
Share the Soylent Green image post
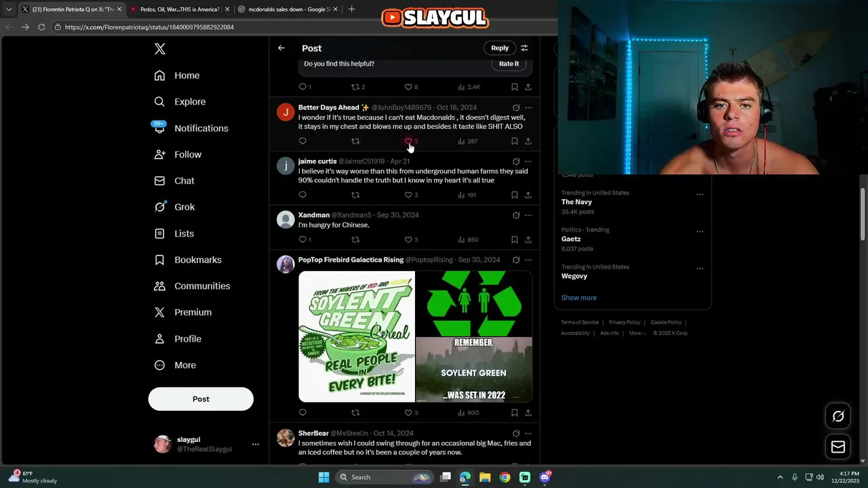pyautogui.click(x=528, y=412)
